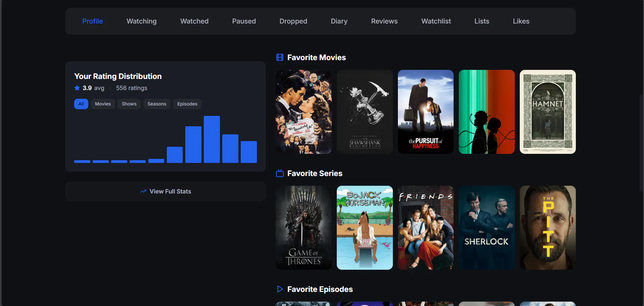Click the 556 ratings count
The image size is (644, 306).
click(132, 88)
